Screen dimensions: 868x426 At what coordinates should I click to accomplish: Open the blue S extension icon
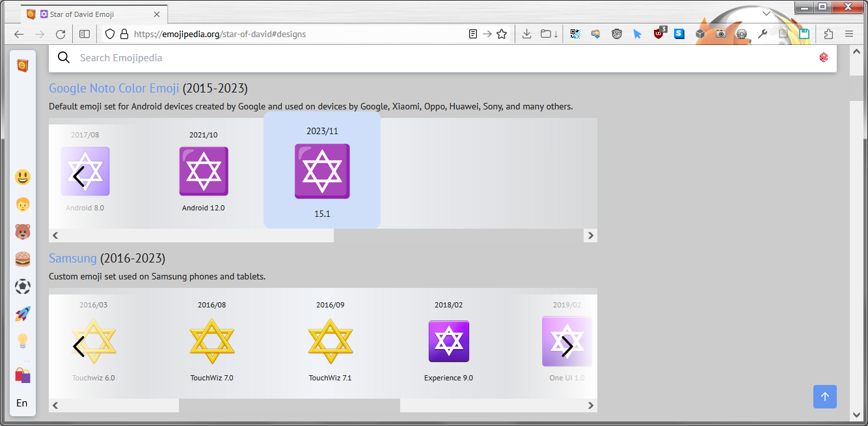679,34
